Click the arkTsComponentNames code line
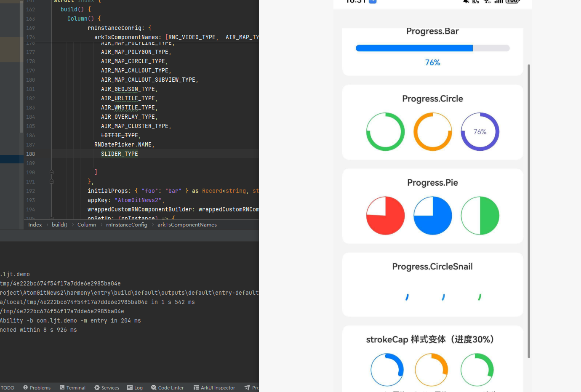 click(x=176, y=37)
